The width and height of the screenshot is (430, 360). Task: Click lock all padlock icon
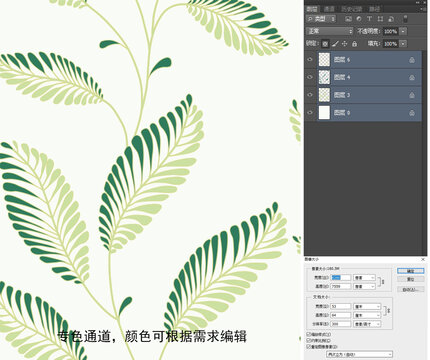pos(354,44)
